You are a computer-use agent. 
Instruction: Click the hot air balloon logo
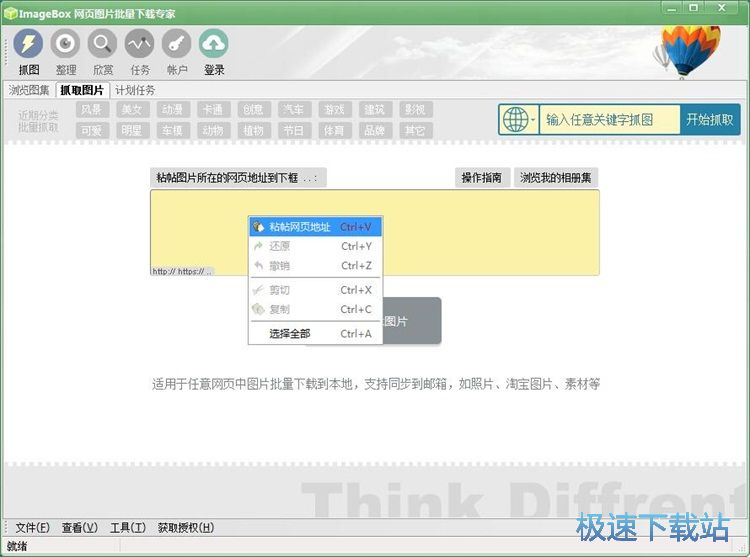click(686, 52)
